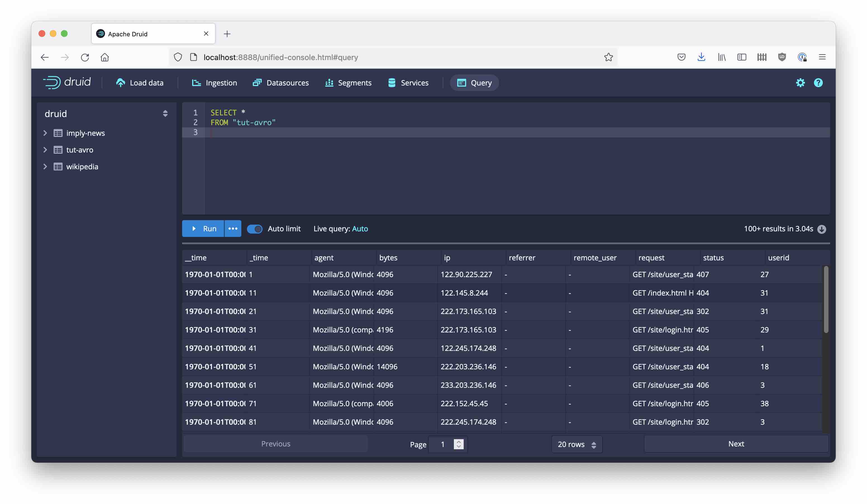Click the results table vertical scrollbar
867x504 pixels.
825,299
